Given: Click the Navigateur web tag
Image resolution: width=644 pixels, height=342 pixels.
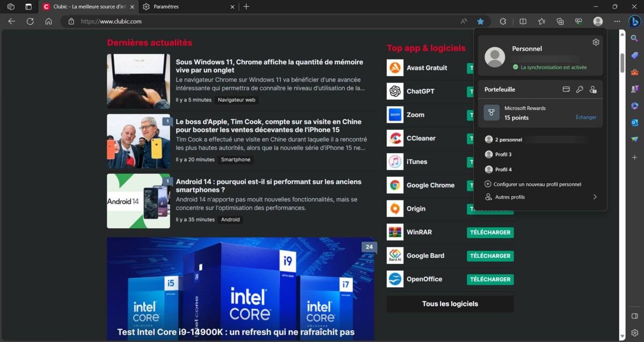Looking at the screenshot, I should pyautogui.click(x=237, y=100).
